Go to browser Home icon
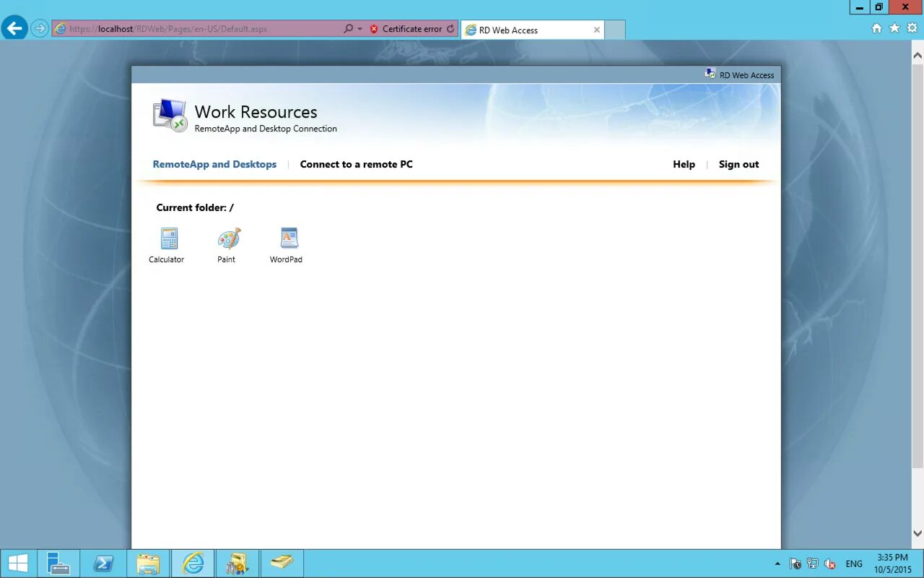The width and height of the screenshot is (924, 578). point(877,28)
